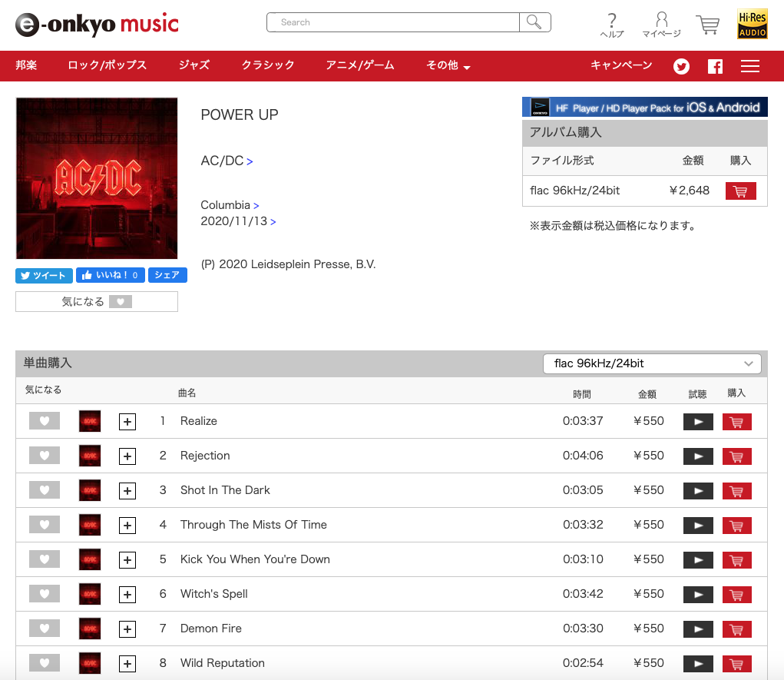This screenshot has height=680, width=784.
Task: Go to ロック/ポップス category
Action: pyautogui.click(x=107, y=65)
